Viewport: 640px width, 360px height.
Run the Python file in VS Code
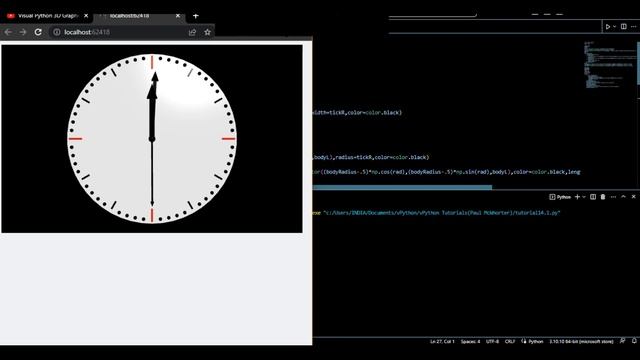pyautogui.click(x=607, y=27)
